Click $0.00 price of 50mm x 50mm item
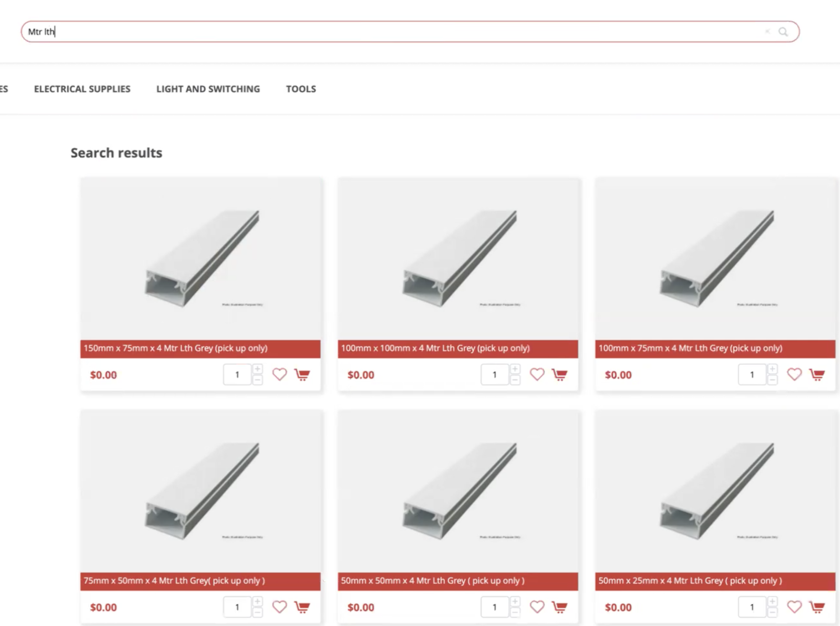 coord(361,607)
